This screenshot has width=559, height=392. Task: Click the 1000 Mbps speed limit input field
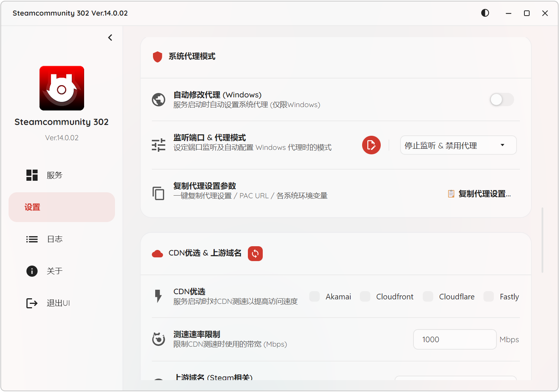(x=455, y=339)
